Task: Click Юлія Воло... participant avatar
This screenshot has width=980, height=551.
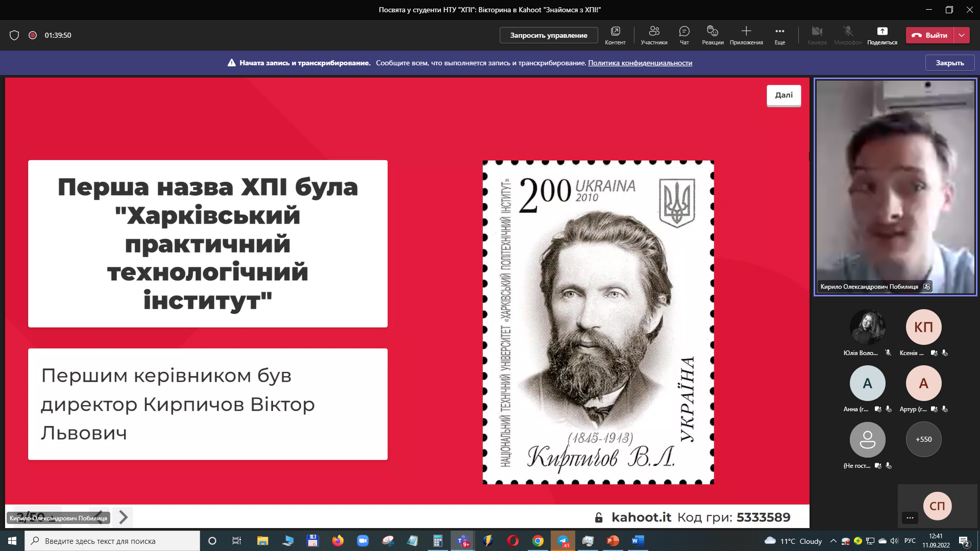Action: [867, 327]
